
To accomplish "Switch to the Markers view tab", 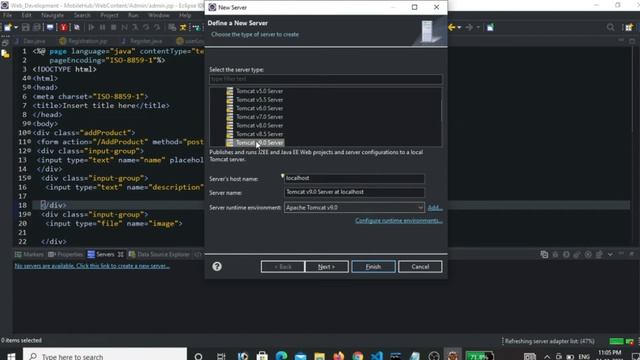I will coord(29,254).
